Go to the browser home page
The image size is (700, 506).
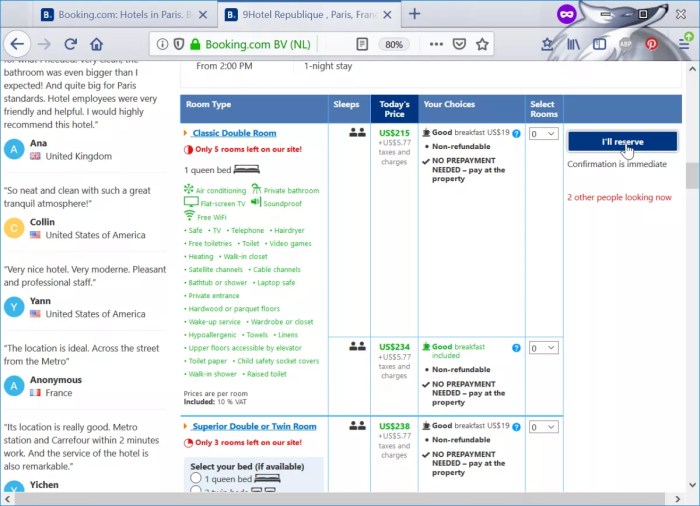coord(96,44)
